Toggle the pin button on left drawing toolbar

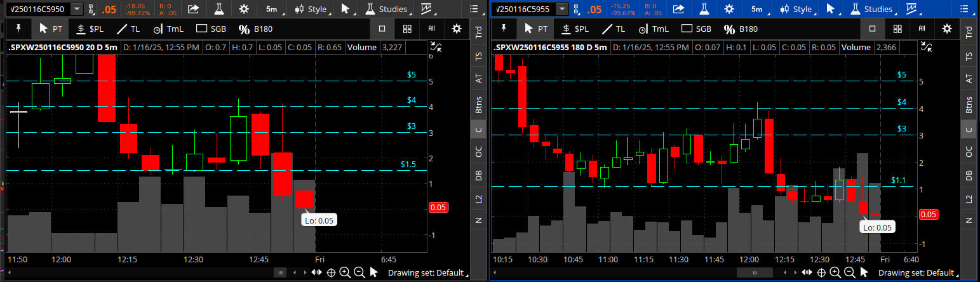click(18, 29)
